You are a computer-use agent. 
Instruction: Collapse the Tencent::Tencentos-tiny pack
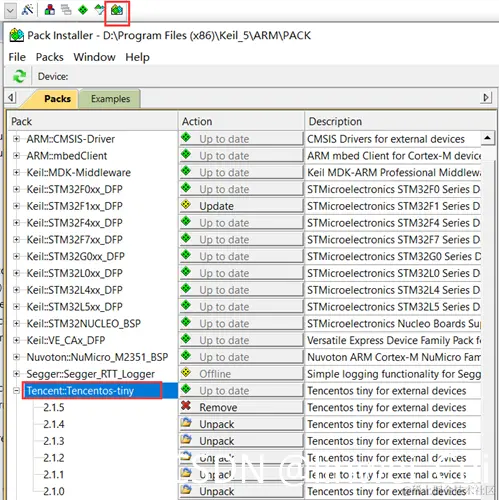click(16, 391)
